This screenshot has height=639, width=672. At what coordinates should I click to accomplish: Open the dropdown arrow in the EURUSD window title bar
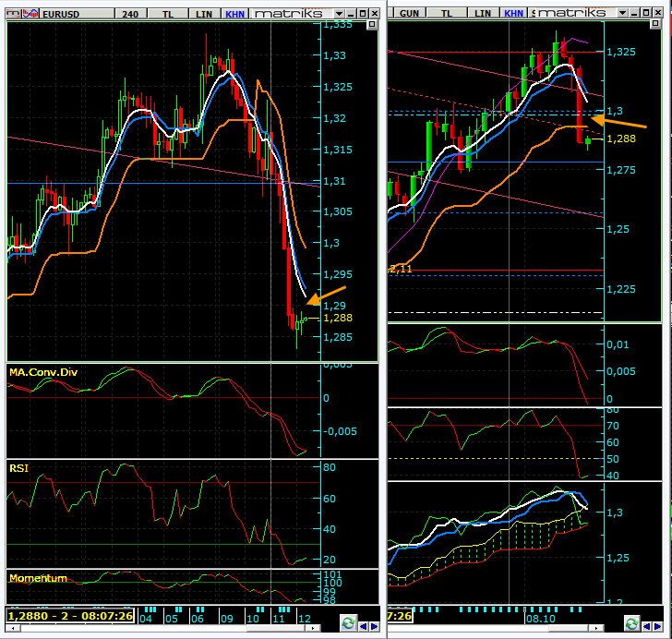(x=339, y=14)
